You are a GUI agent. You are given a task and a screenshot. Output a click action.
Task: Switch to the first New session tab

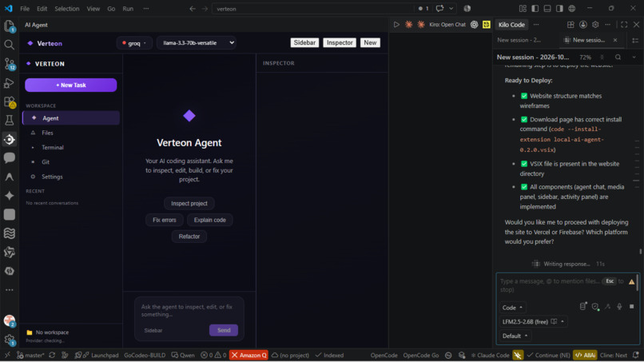click(519, 40)
